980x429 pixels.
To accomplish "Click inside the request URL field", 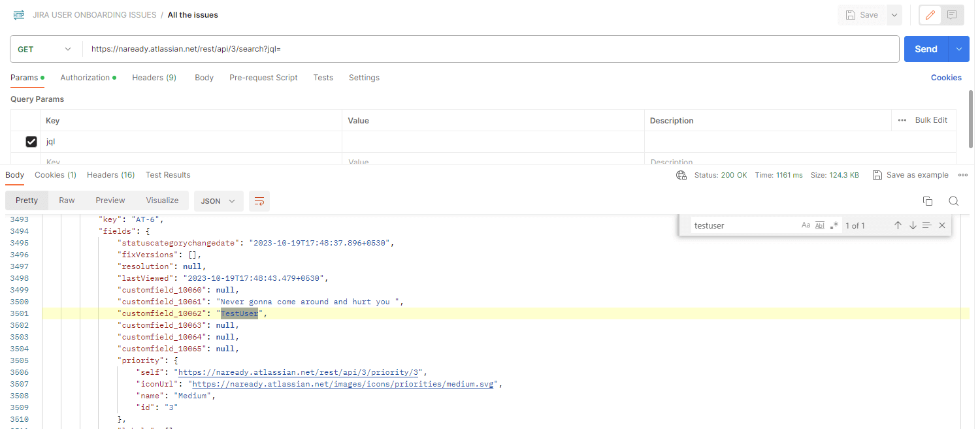I will pos(457,49).
